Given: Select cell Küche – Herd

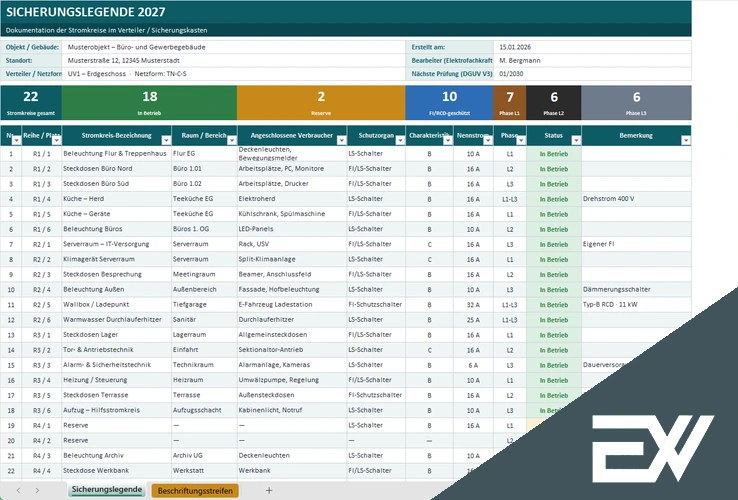Looking at the screenshot, I should point(116,199).
